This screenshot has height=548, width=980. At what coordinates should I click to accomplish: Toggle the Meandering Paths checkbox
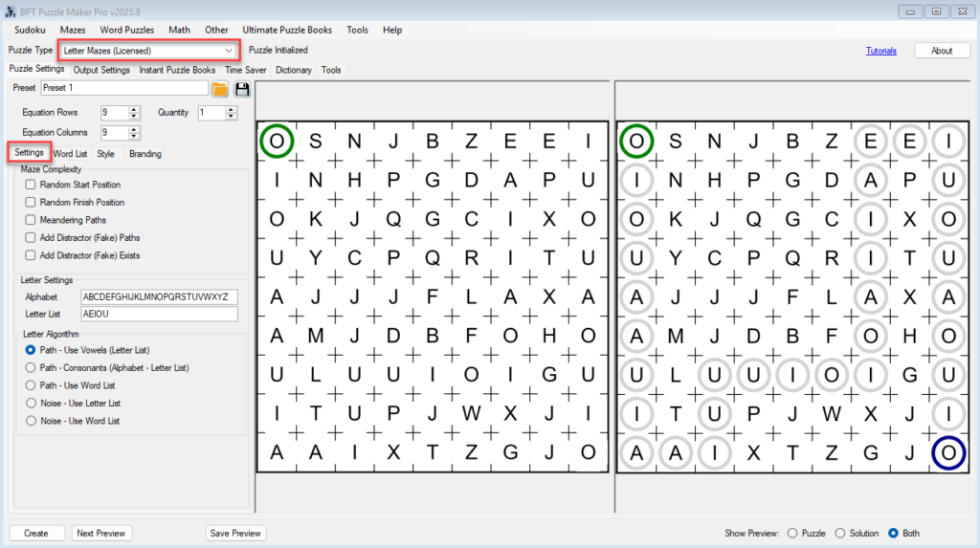[x=32, y=220]
